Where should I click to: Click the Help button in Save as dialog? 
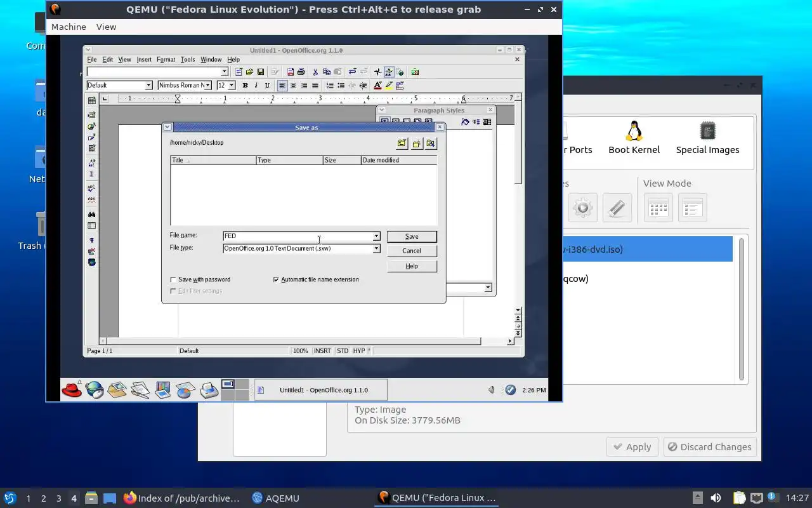pyautogui.click(x=412, y=266)
